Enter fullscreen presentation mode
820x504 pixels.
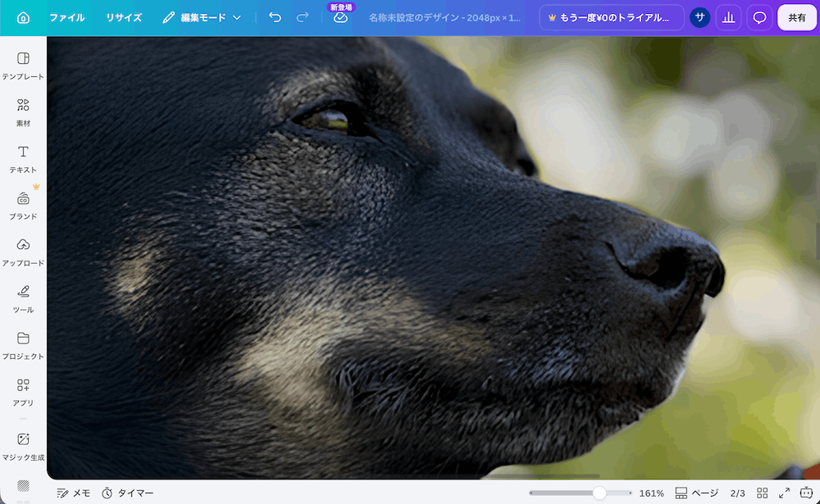pyautogui.click(x=785, y=493)
